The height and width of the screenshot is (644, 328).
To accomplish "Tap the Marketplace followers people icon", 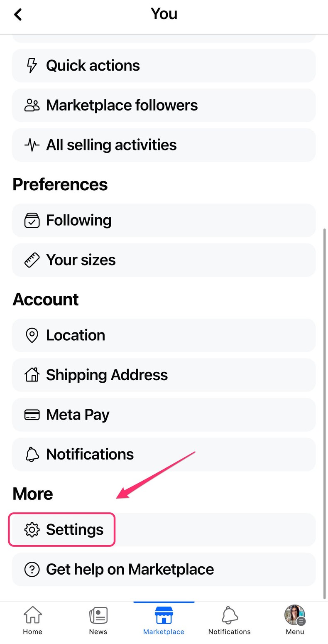I will coord(32,105).
